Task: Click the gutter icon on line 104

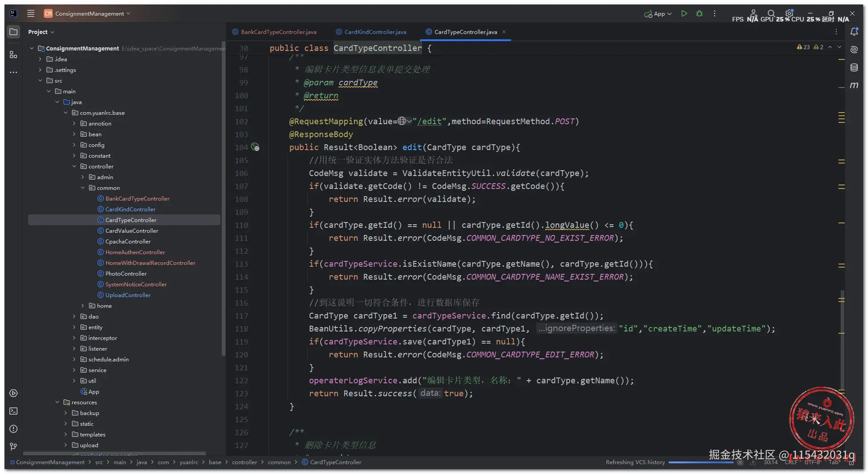Action: point(255,147)
